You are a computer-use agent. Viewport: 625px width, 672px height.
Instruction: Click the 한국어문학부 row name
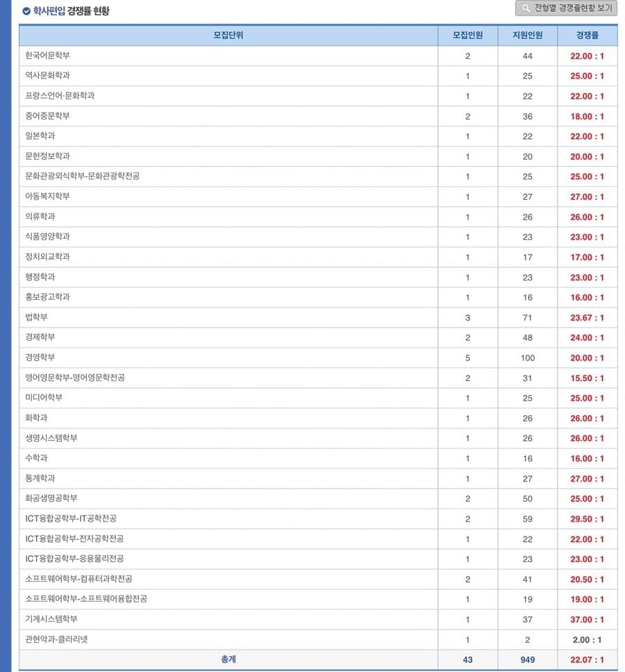[47, 56]
